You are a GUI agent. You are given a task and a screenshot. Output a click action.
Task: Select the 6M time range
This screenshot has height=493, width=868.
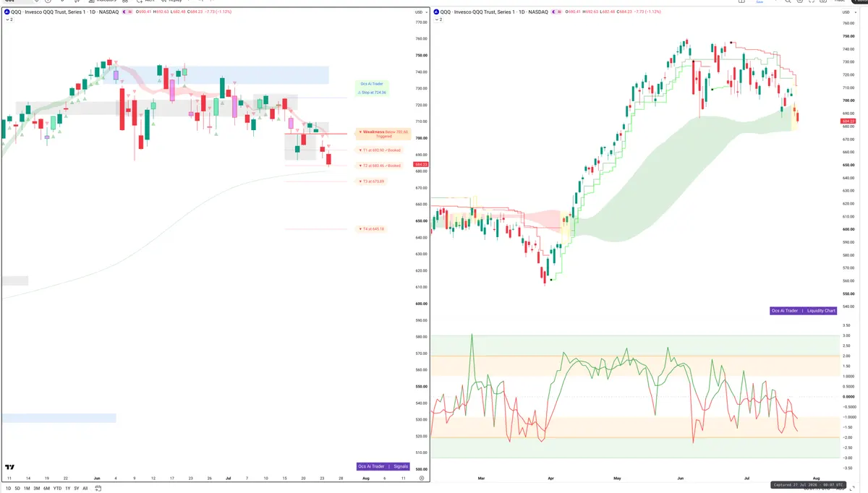(46, 488)
